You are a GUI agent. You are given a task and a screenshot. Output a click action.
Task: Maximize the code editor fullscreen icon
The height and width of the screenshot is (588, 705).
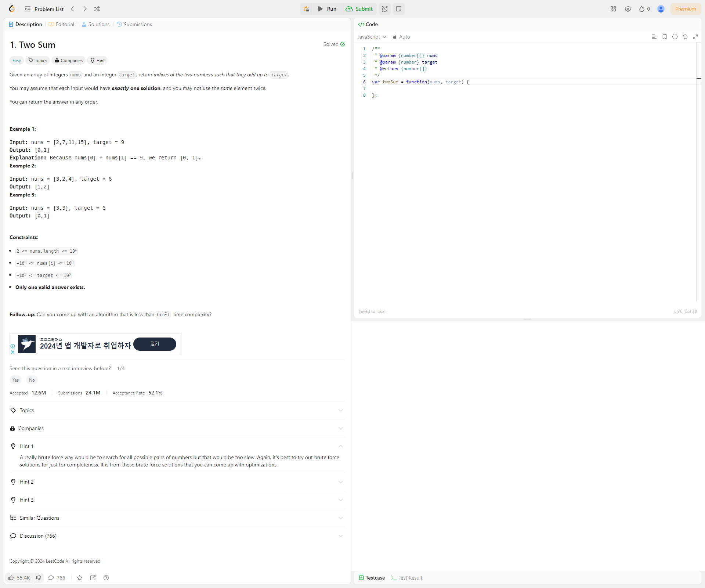tap(695, 37)
